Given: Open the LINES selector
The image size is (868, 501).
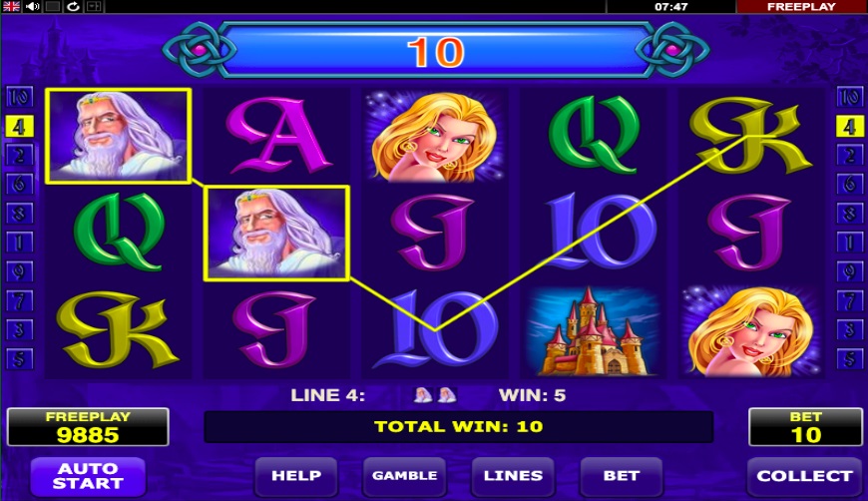Looking at the screenshot, I should (x=513, y=475).
